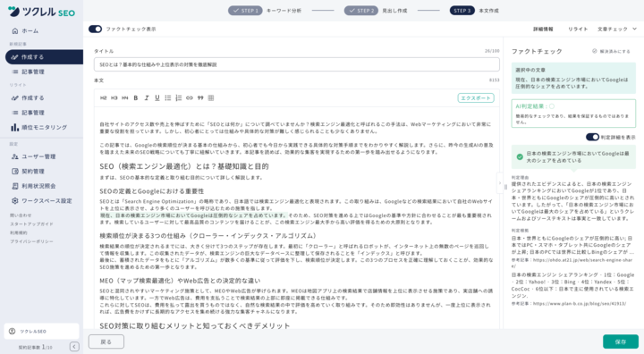This screenshot has width=644, height=354.
Task: Open plan-b.co.jp reference article link
Action: pyautogui.click(x=579, y=303)
